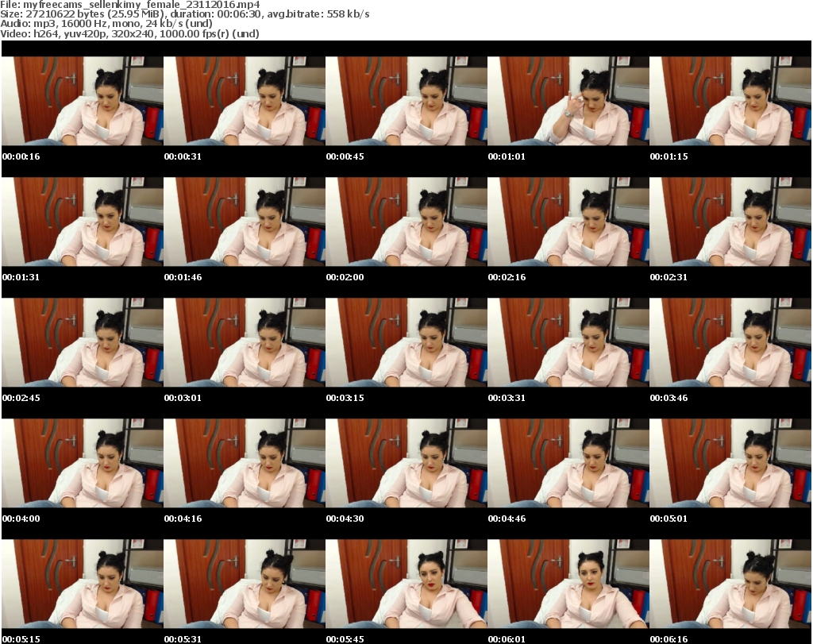Screen dimensions: 813x644
Task: Click the 00:02:00 timestamp label
Action: pos(345,277)
